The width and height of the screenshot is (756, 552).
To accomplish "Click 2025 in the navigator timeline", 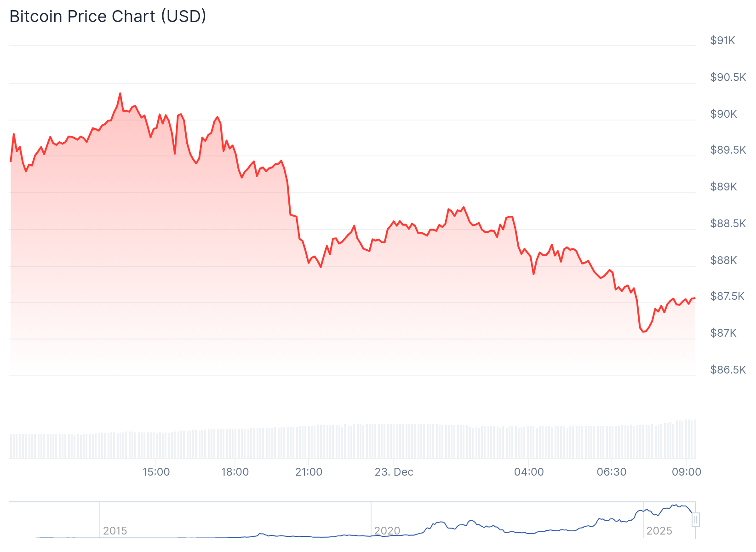I will coord(659,531).
